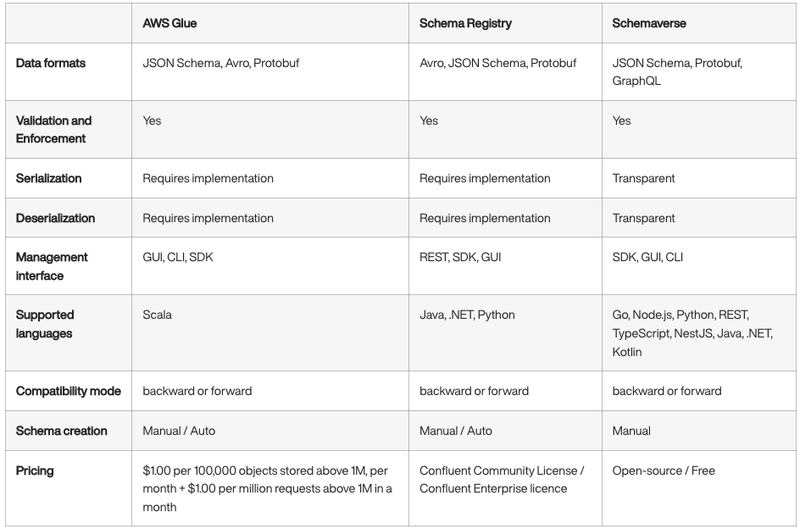800x530 pixels.
Task: Select the 'REST, SDK, GUI' cell
Action: pyautogui.click(x=461, y=257)
